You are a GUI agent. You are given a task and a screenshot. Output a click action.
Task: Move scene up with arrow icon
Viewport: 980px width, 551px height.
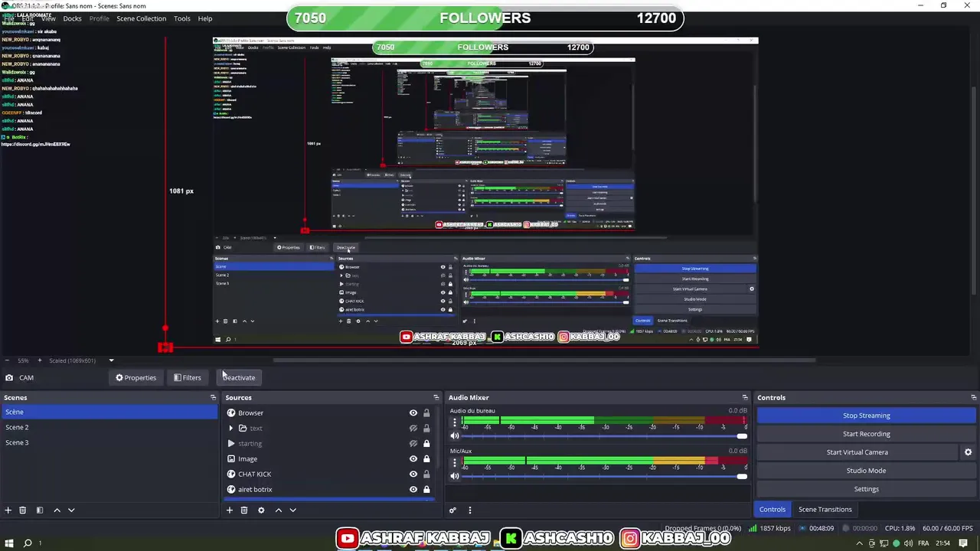pos(57,510)
